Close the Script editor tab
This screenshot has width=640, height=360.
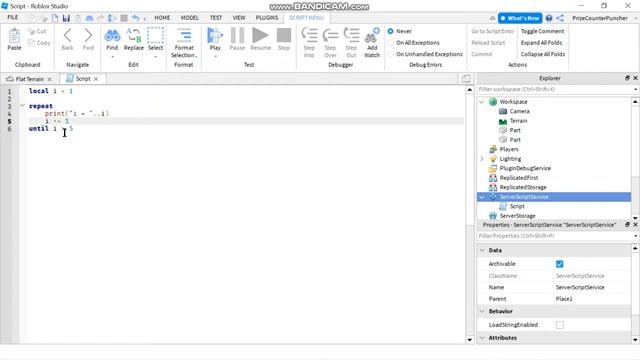point(96,79)
